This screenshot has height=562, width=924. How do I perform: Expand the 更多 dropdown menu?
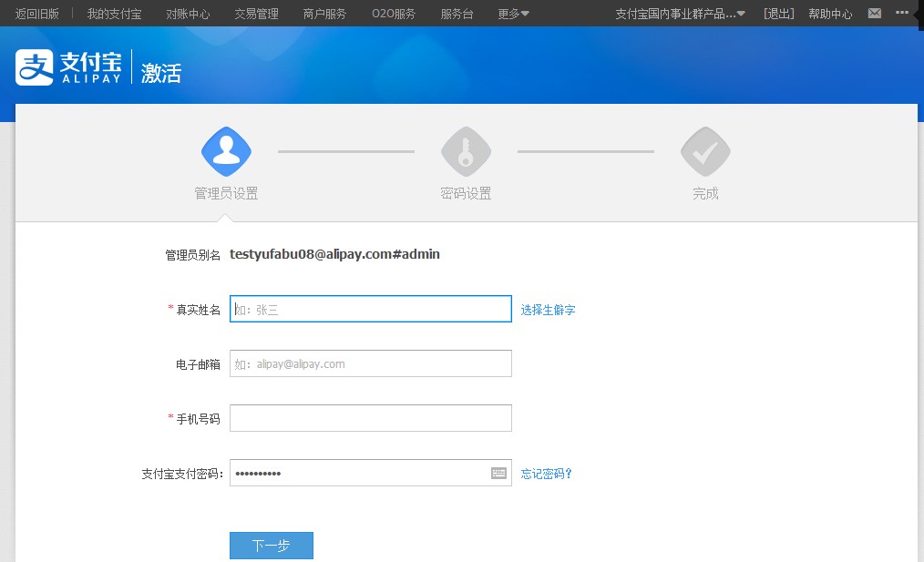[x=513, y=14]
